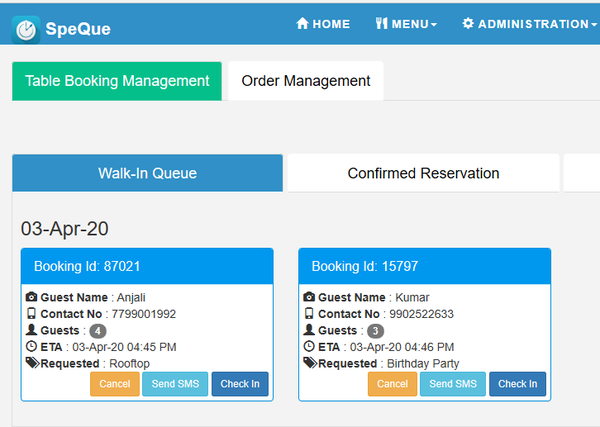Click phone icon beside contact 7799001992

[x=31, y=314]
